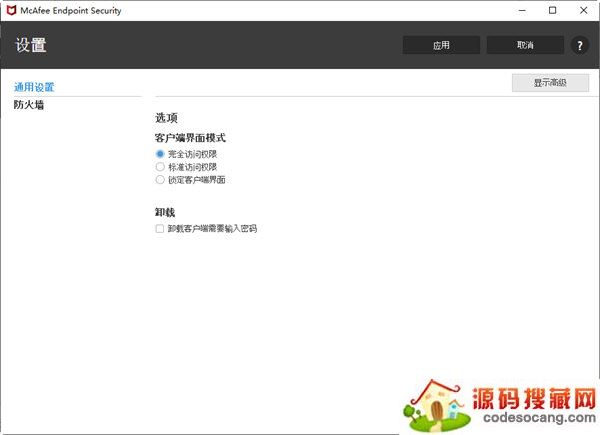Image resolution: width=600 pixels, height=435 pixels.
Task: Select 标准访问权限 radio option
Action: 160,167
